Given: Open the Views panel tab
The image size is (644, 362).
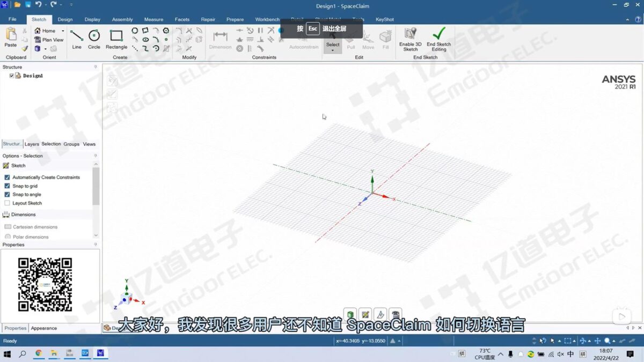Looking at the screenshot, I should coord(89,144).
